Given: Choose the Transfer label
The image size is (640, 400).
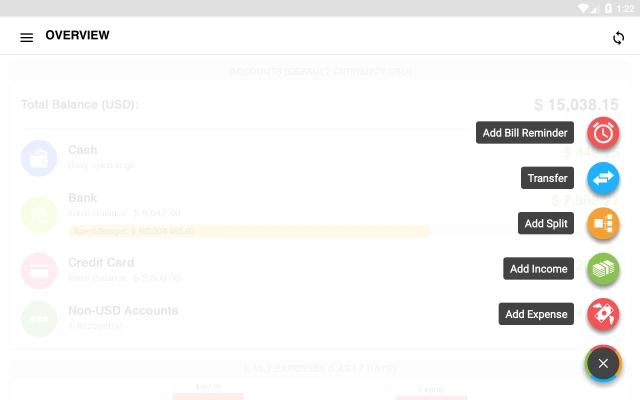Looking at the screenshot, I should [x=547, y=178].
